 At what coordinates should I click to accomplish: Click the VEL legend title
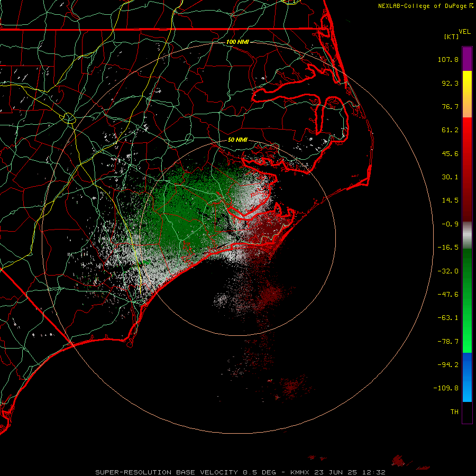click(x=464, y=32)
